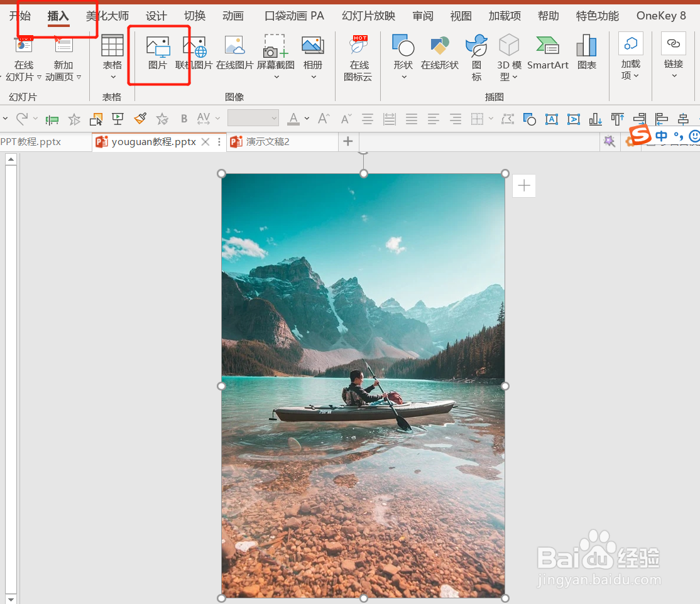Close the youguan教程.pptx tab

[x=205, y=142]
